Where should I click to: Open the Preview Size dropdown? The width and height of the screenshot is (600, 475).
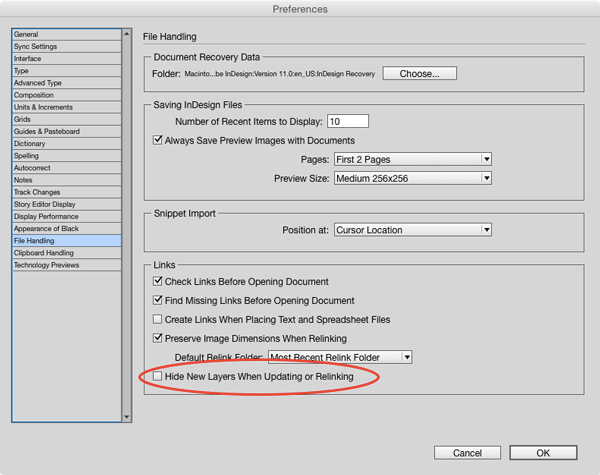413,178
